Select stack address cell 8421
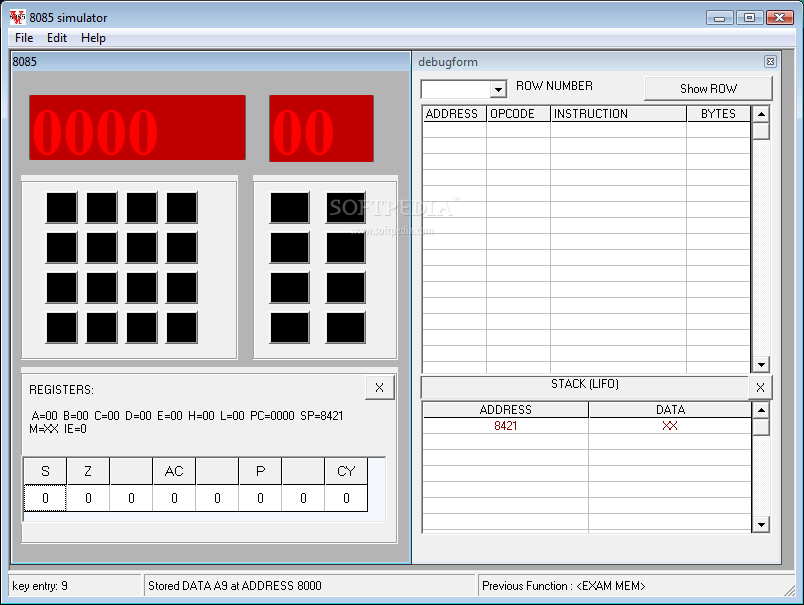Image resolution: width=804 pixels, height=605 pixels. point(506,426)
